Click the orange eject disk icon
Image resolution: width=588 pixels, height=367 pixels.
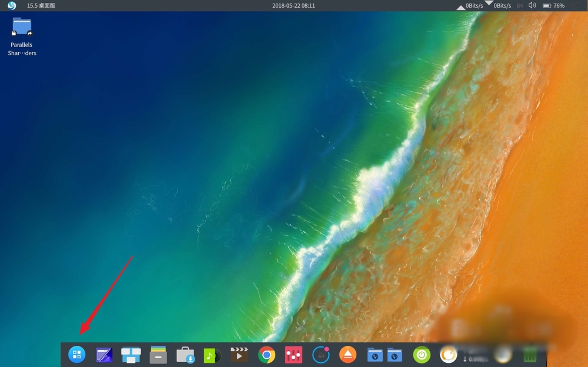click(x=348, y=355)
